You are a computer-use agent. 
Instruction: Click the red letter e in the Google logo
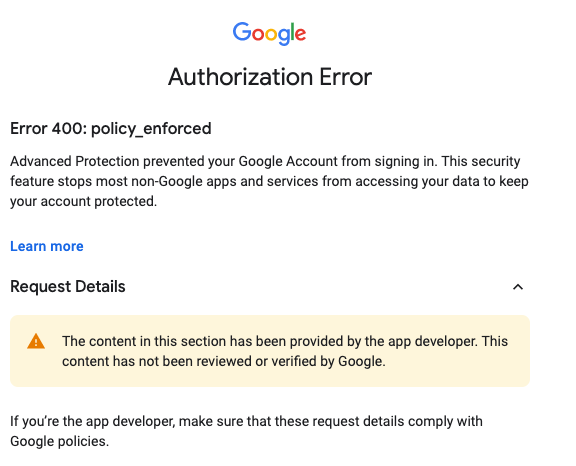[300, 35]
